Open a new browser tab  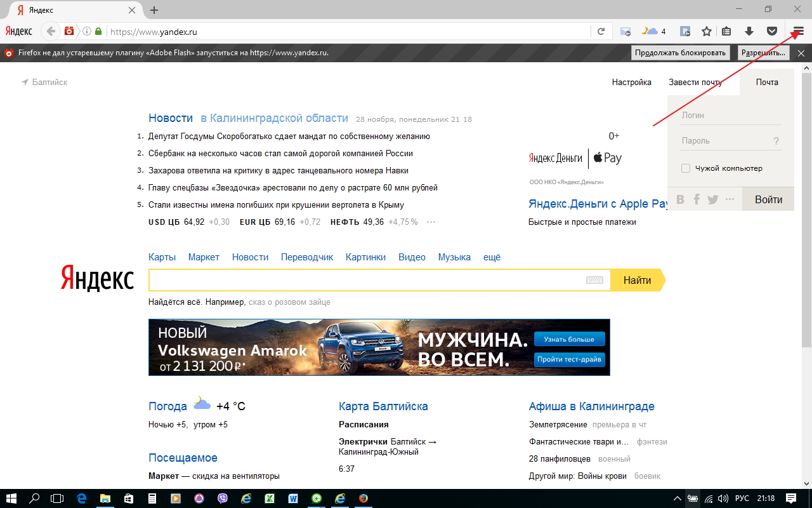coord(154,10)
